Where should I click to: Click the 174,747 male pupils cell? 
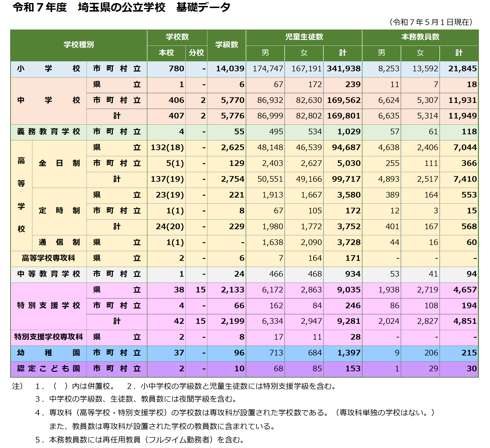[265, 69]
